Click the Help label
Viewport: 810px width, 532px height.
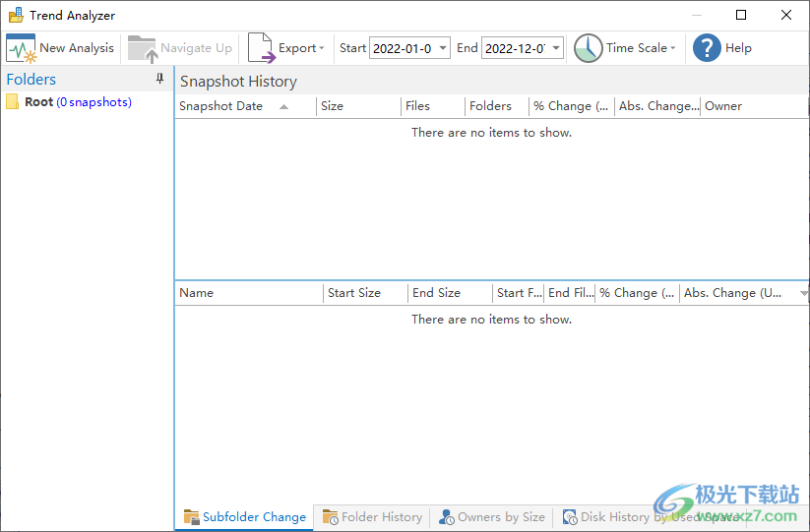(738, 48)
